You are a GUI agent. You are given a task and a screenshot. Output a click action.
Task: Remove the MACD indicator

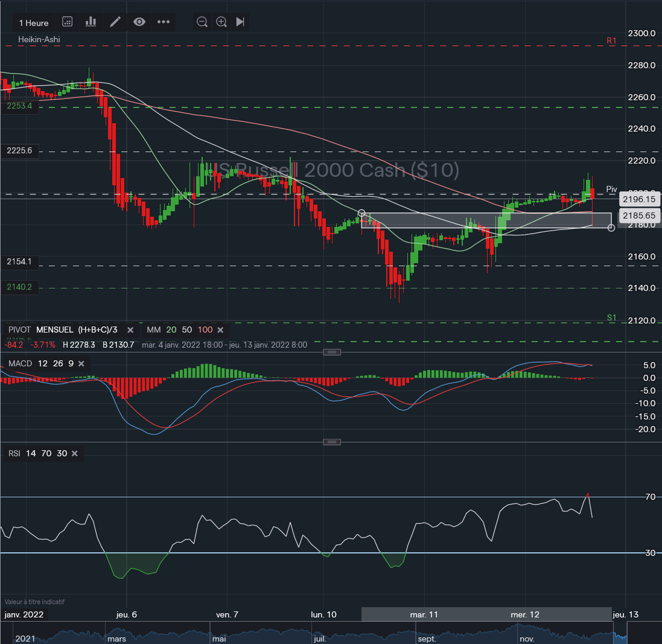pyautogui.click(x=81, y=363)
